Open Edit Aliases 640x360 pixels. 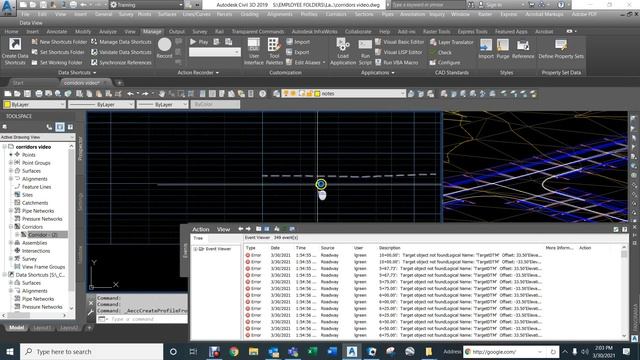[x=305, y=62]
